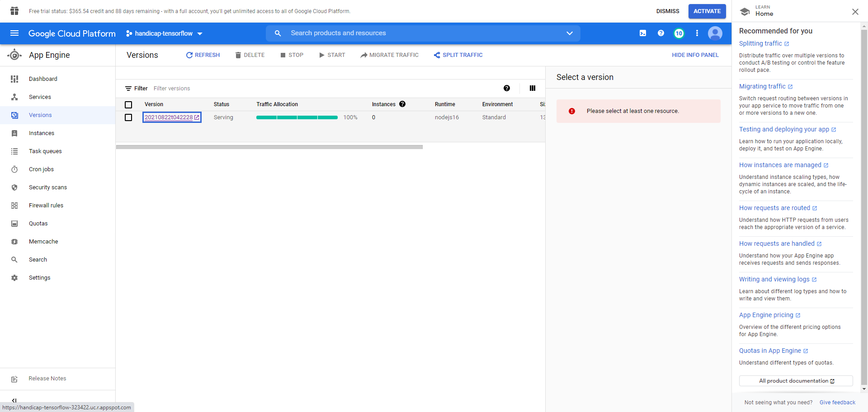
Task: Click the ACTIVATE button
Action: 707,11
